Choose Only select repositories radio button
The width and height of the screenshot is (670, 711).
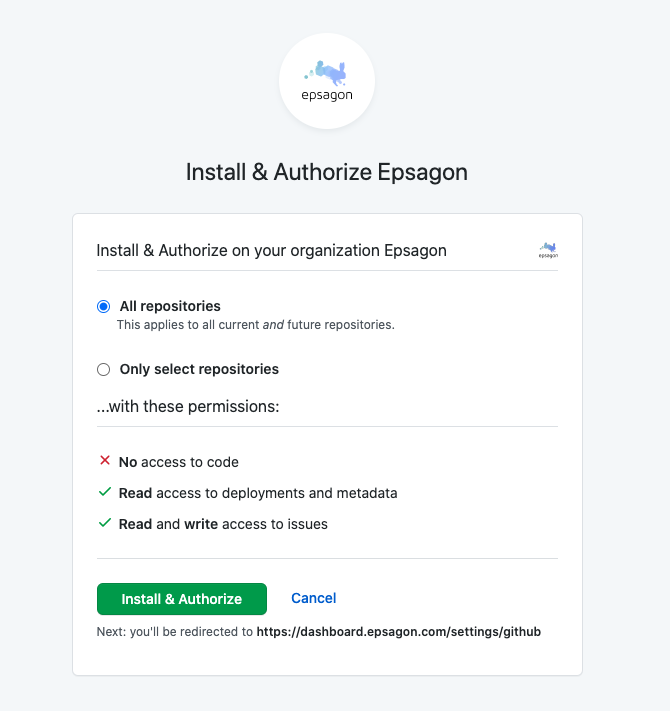(103, 370)
